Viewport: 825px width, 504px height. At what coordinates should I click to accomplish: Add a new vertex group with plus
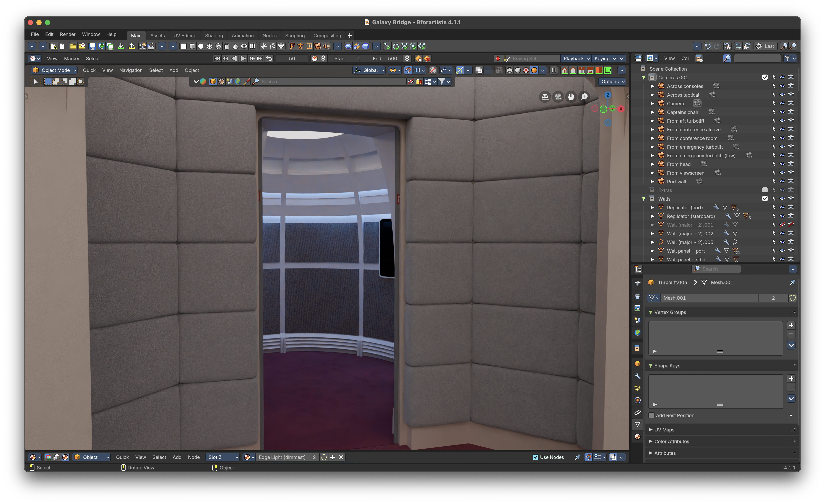pyautogui.click(x=791, y=325)
